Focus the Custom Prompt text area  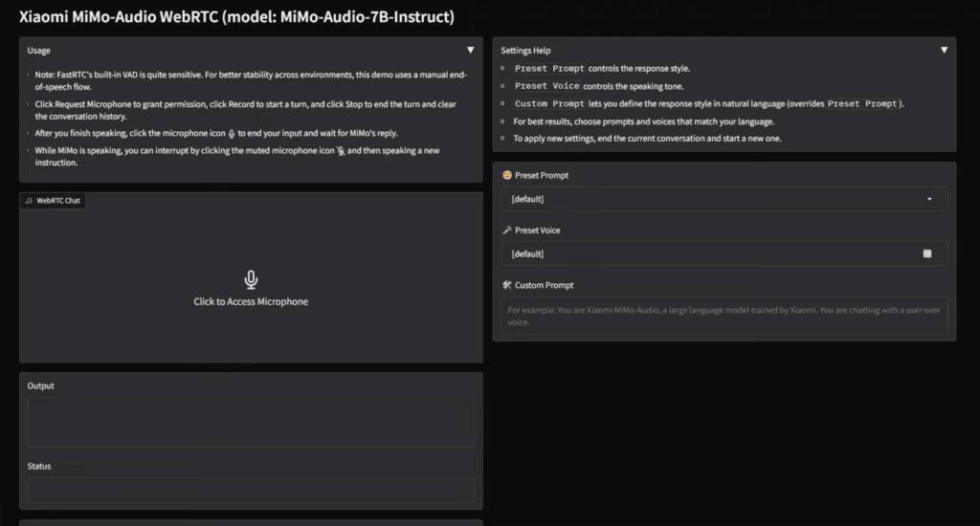[724, 317]
